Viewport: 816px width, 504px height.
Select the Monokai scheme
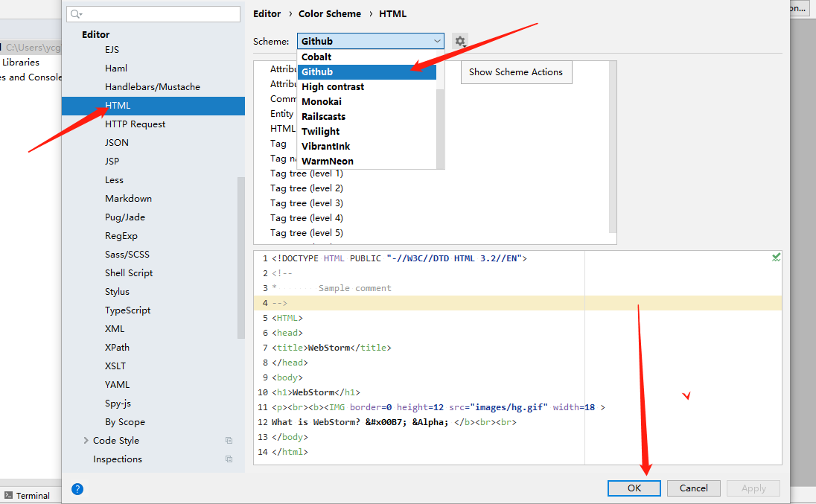[x=366, y=102]
